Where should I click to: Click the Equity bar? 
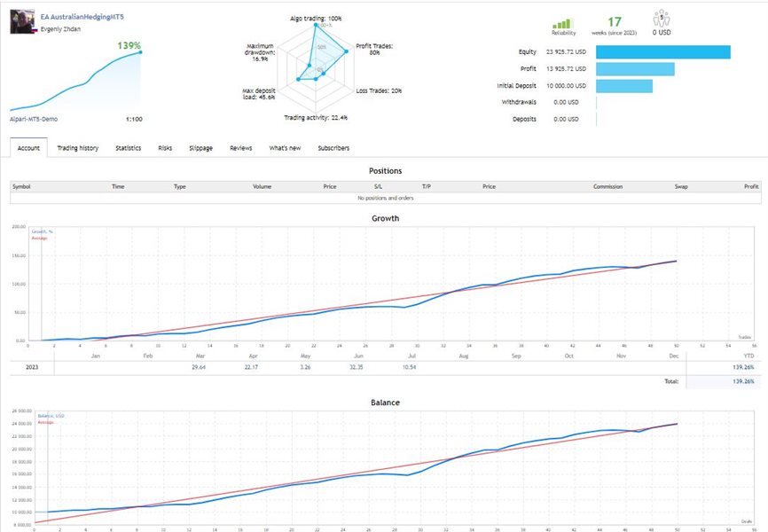pos(663,52)
